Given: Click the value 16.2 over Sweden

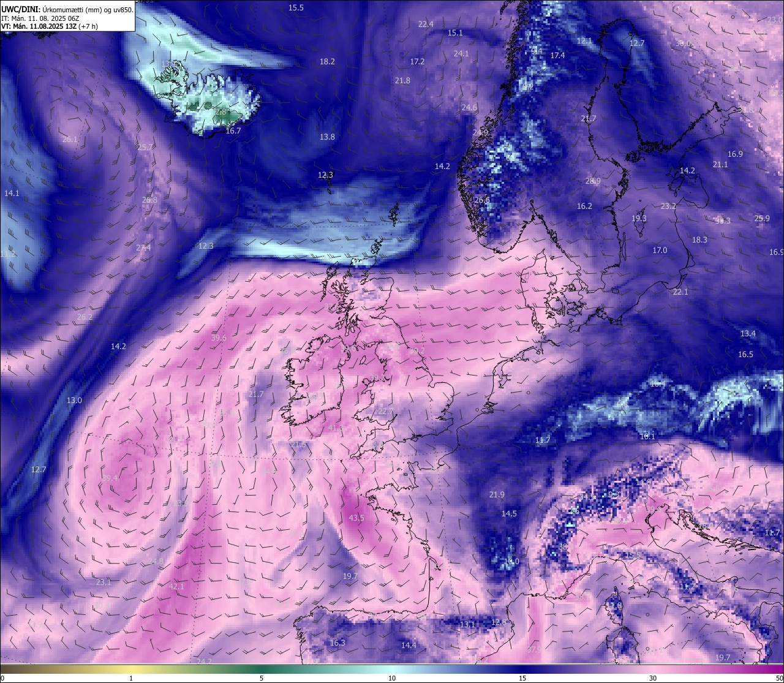Looking at the screenshot, I should pos(584,206).
